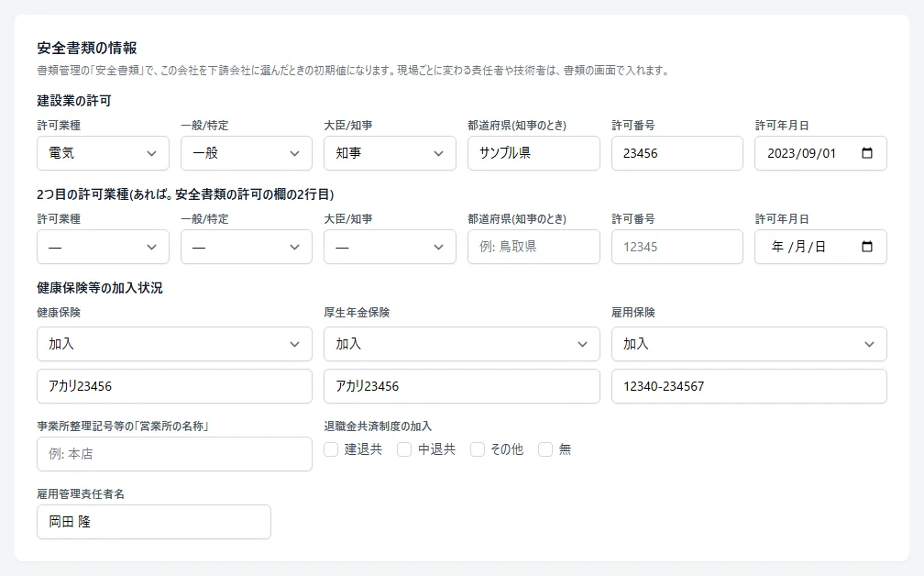Click the 都道府県 field containing サンプル県

coord(533,153)
